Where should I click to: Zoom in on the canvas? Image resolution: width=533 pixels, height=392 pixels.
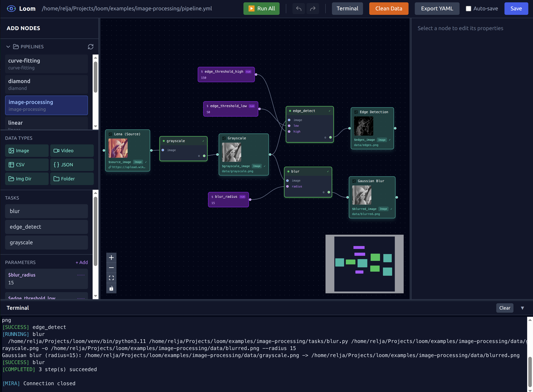click(111, 258)
